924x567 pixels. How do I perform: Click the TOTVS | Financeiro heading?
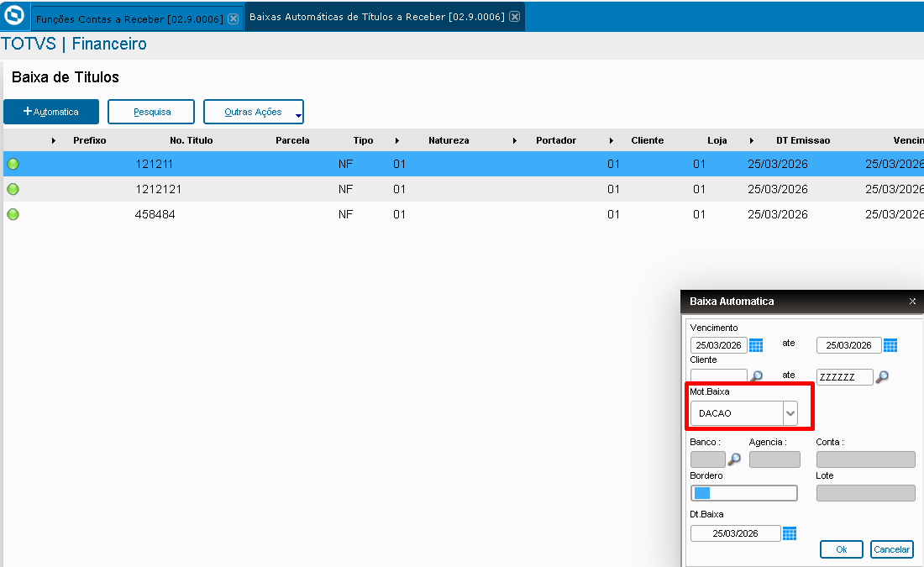coord(74,45)
